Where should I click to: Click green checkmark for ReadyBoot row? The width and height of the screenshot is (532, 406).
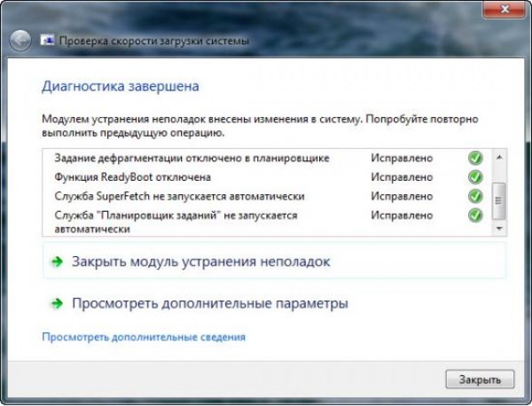pos(475,177)
